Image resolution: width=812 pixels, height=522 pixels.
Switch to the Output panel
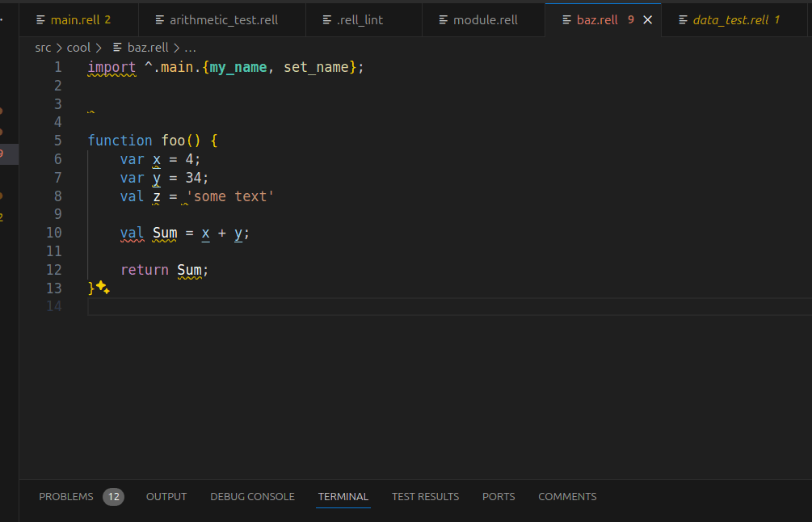pyautogui.click(x=166, y=497)
